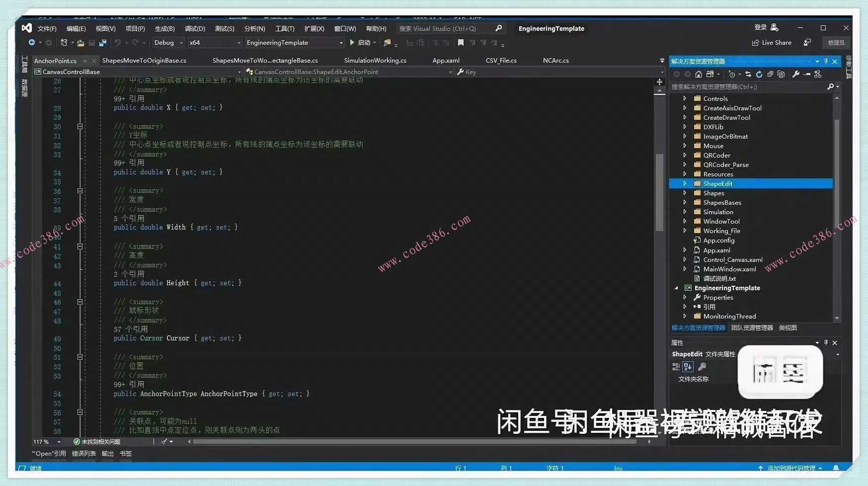Click the account icon next to 登录
This screenshot has height=486, width=868.
click(x=774, y=27)
